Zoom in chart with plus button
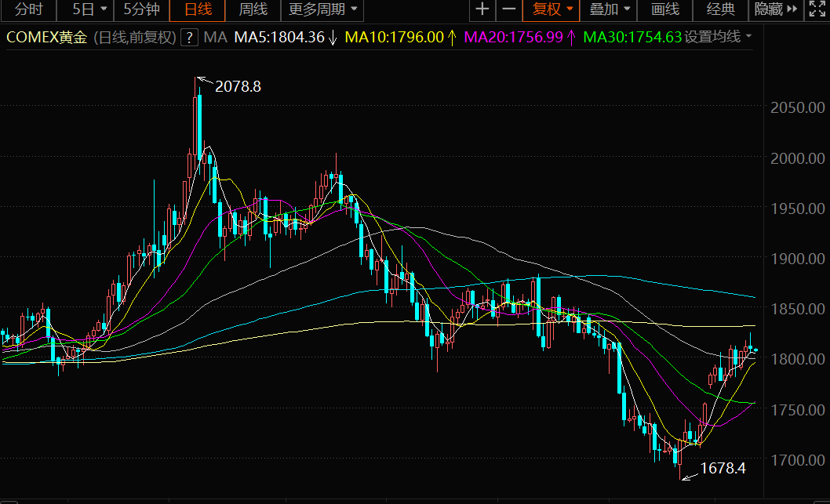 coord(482,9)
